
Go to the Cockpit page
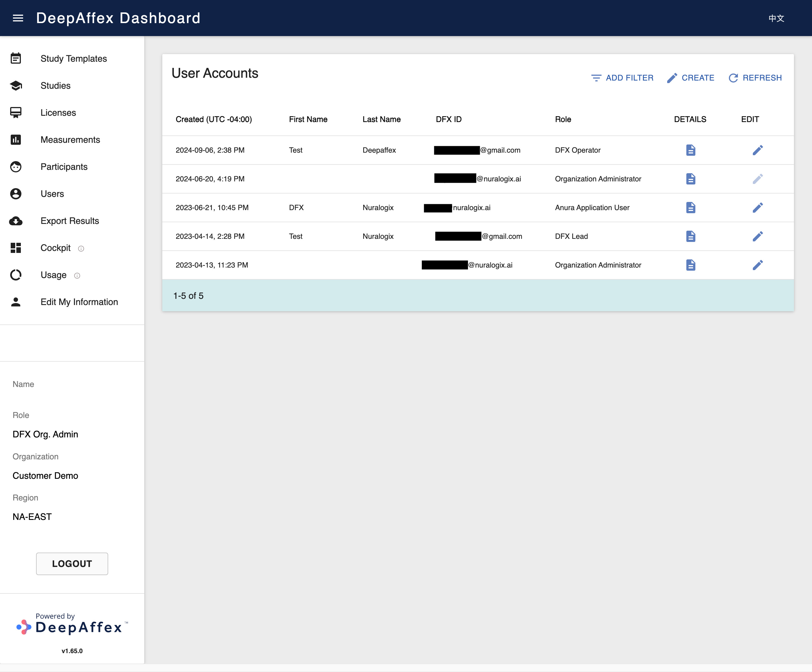55,248
